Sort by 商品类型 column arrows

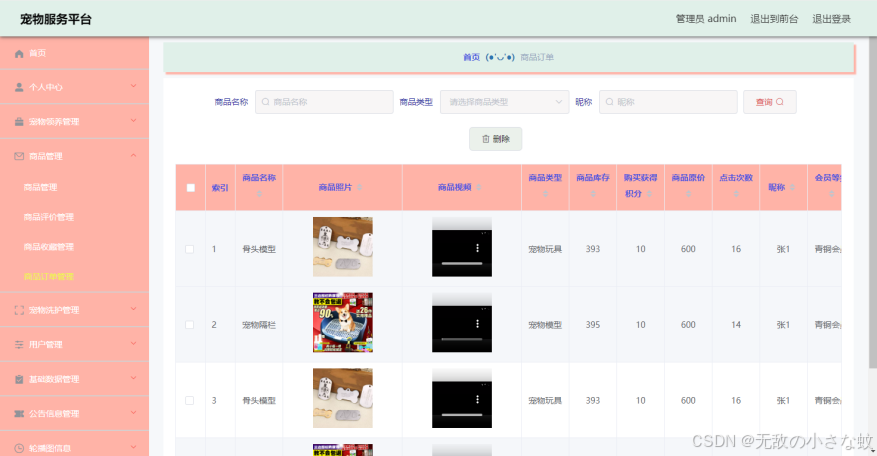pyautogui.click(x=545, y=194)
